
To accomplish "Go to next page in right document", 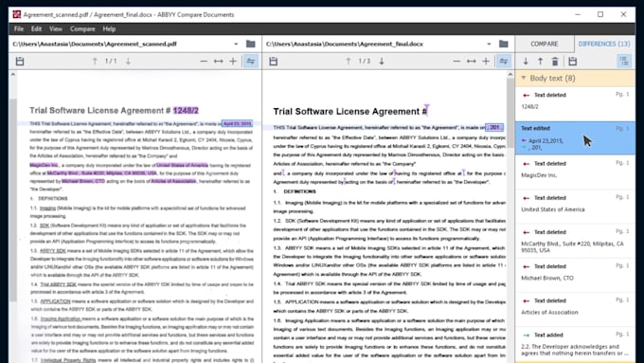I will (x=382, y=62).
